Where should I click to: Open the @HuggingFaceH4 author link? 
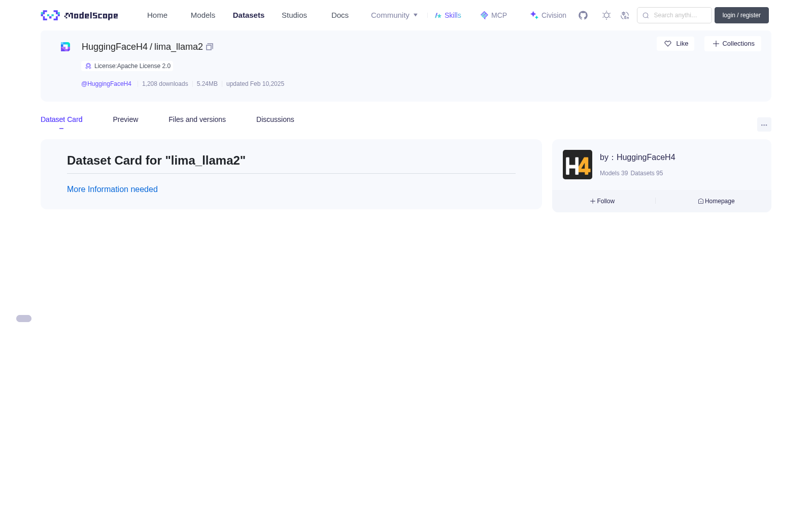[106, 84]
